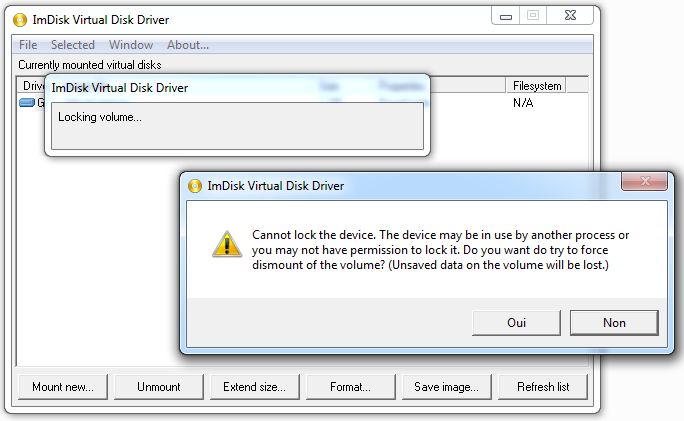
Task: Close the warning dialog with the X button
Action: [644, 181]
